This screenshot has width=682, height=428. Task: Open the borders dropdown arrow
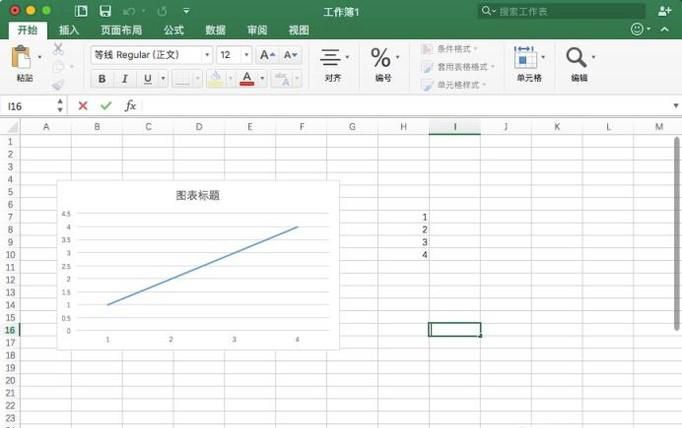[197, 79]
